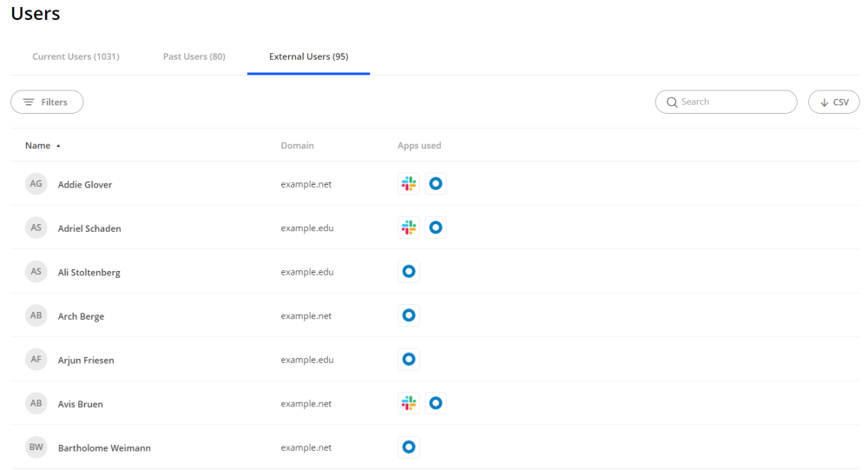Open the Past Users tab

(194, 57)
